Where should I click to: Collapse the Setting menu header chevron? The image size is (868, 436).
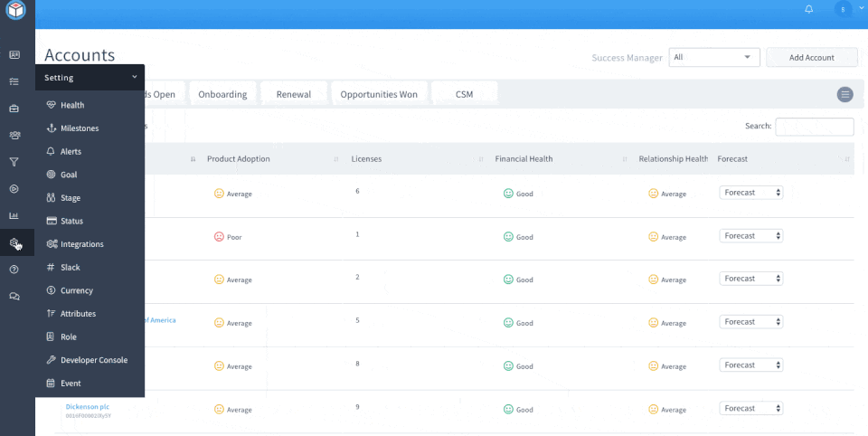coord(135,77)
